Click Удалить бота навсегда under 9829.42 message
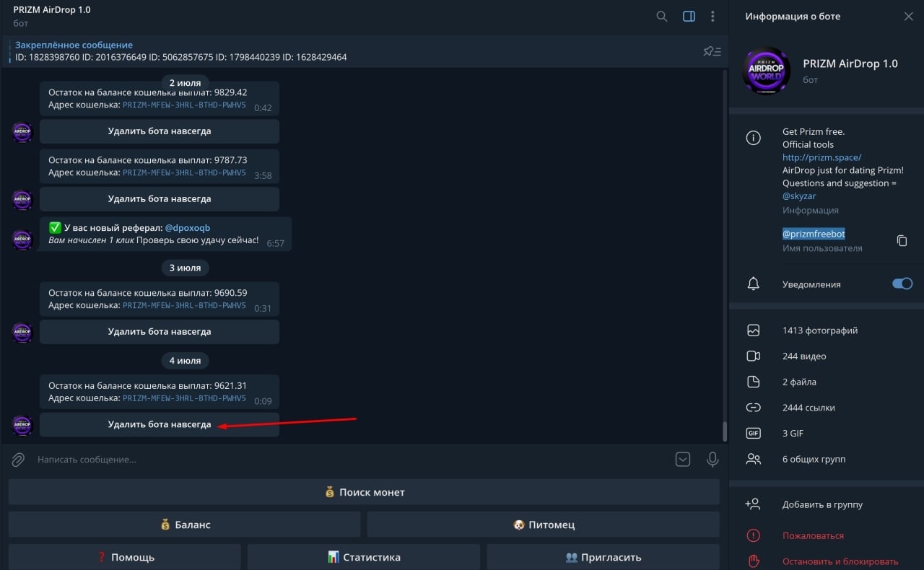This screenshot has height=570, width=924. pyautogui.click(x=160, y=131)
